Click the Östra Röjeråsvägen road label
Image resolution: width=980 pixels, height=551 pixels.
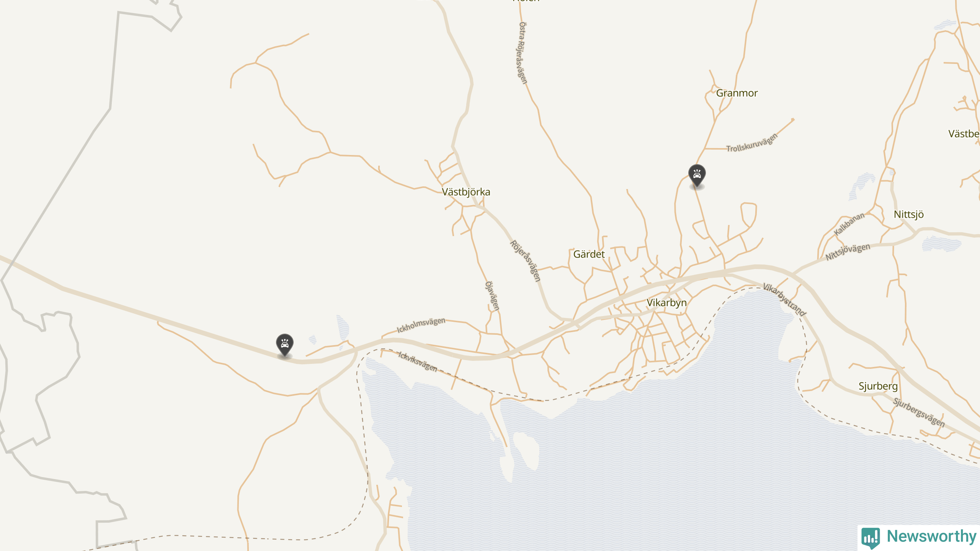(523, 53)
